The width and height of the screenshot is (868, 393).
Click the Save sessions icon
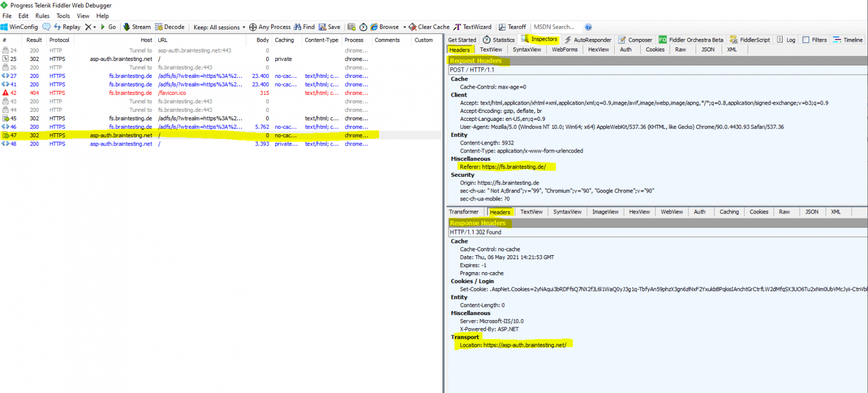[328, 27]
